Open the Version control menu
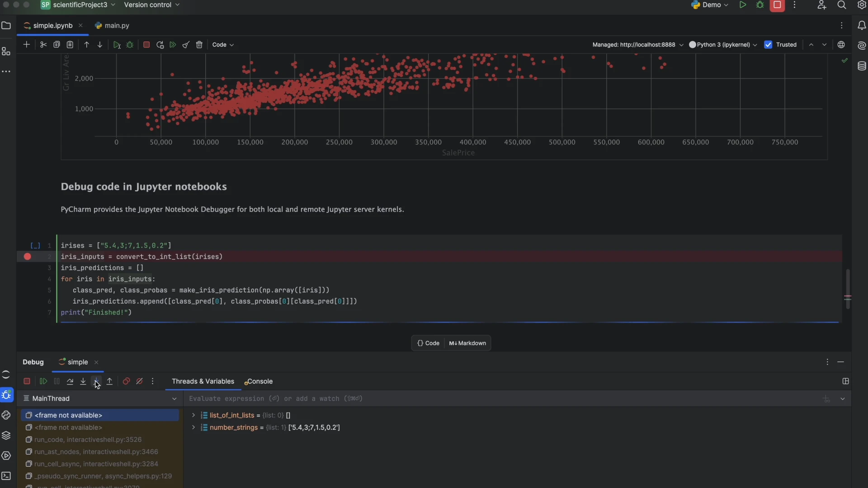The image size is (868, 488). click(x=152, y=5)
